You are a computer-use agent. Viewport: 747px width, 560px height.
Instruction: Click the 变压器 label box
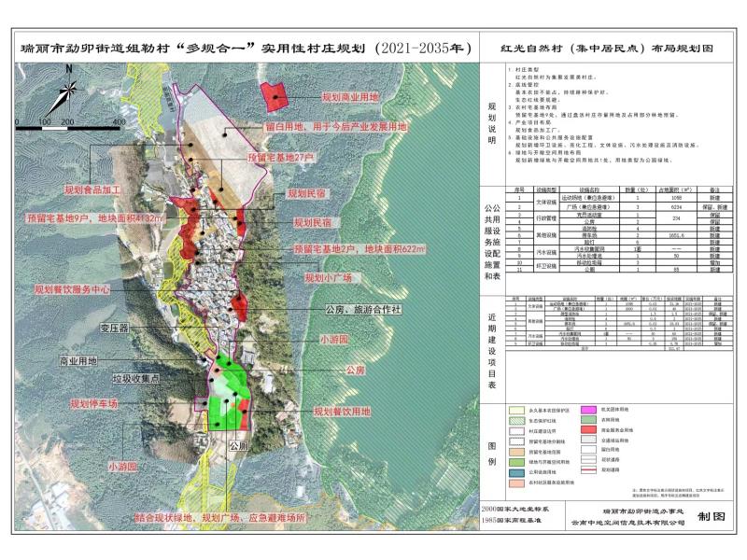(x=113, y=328)
